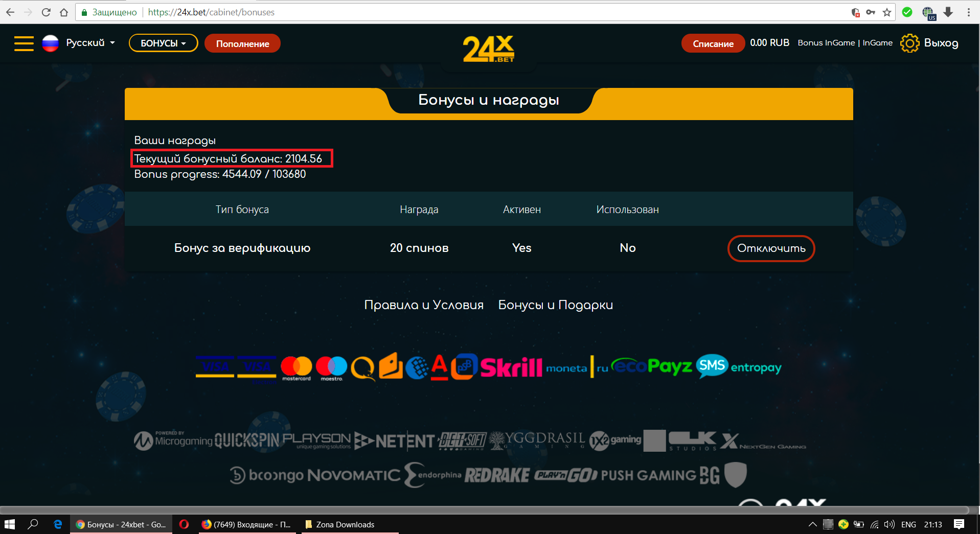
Task: Click the QIWI payment icon
Action: click(363, 368)
